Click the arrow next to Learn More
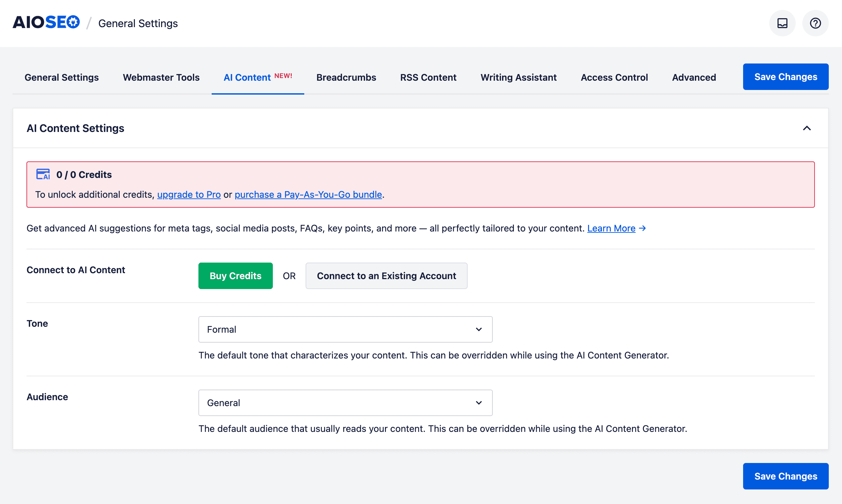 (x=642, y=228)
